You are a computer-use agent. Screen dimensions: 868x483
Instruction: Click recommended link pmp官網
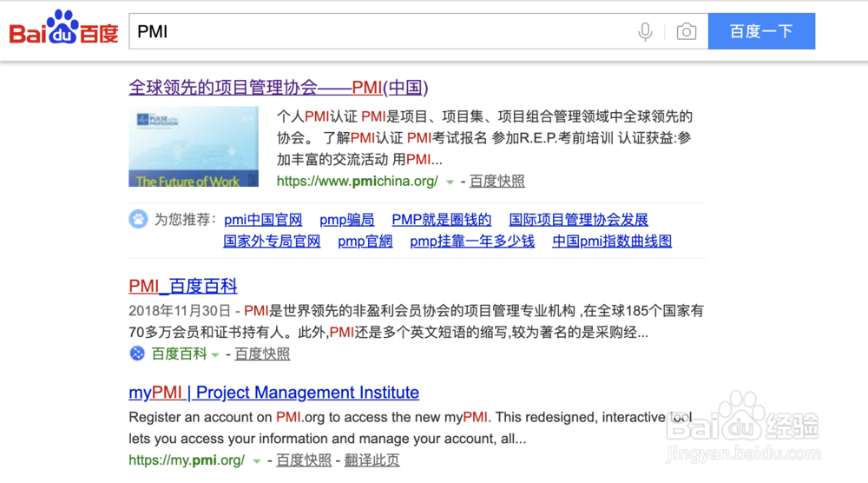pyautogui.click(x=365, y=241)
